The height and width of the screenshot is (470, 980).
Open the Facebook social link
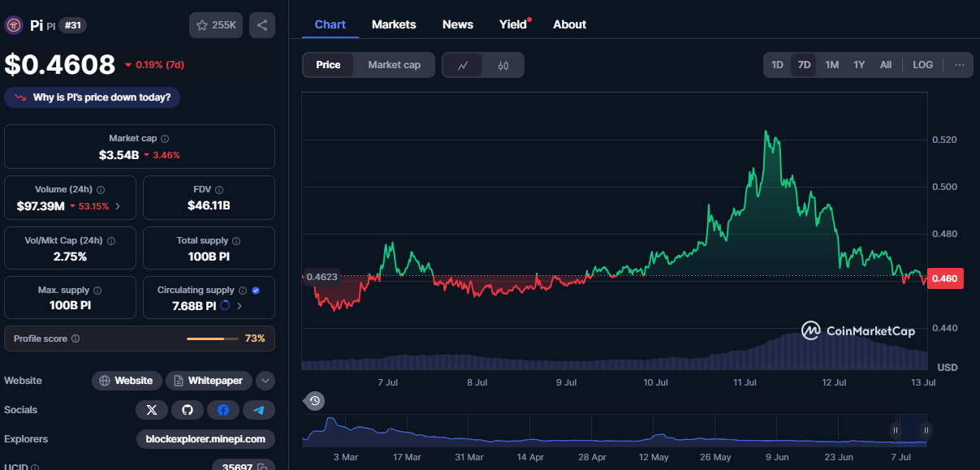coord(223,410)
